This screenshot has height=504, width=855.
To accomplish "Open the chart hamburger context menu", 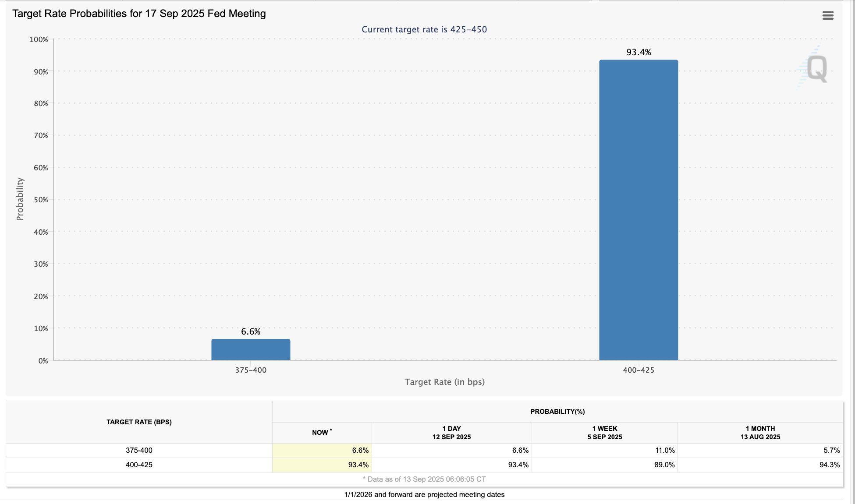I will [x=827, y=16].
